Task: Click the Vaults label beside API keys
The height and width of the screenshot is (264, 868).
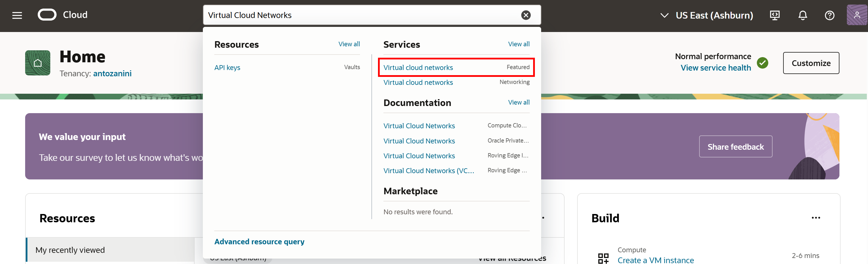Action: pyautogui.click(x=352, y=67)
